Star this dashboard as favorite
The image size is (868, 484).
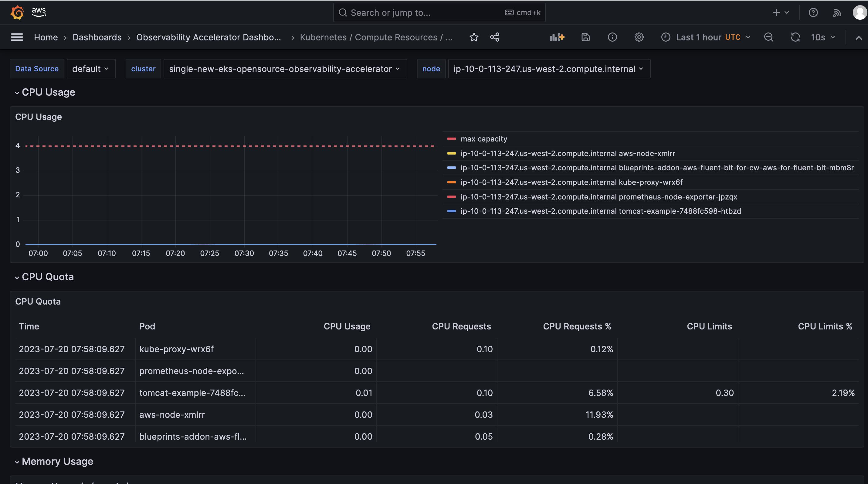point(474,37)
